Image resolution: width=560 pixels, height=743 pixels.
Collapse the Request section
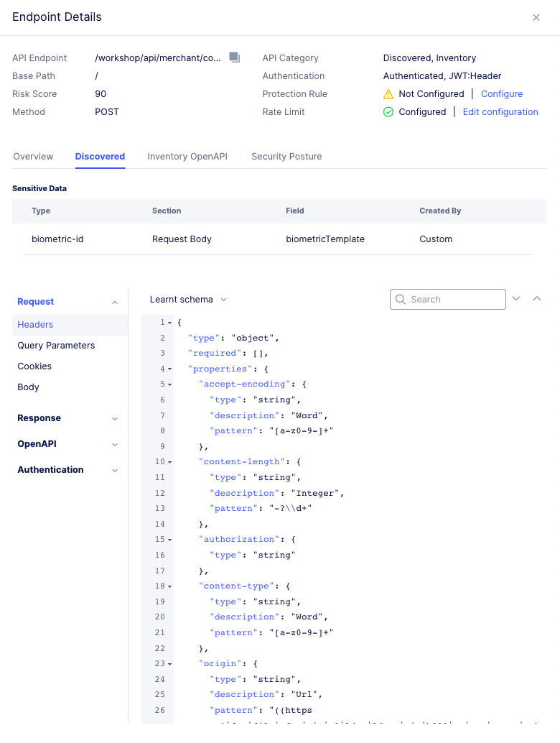[115, 303]
